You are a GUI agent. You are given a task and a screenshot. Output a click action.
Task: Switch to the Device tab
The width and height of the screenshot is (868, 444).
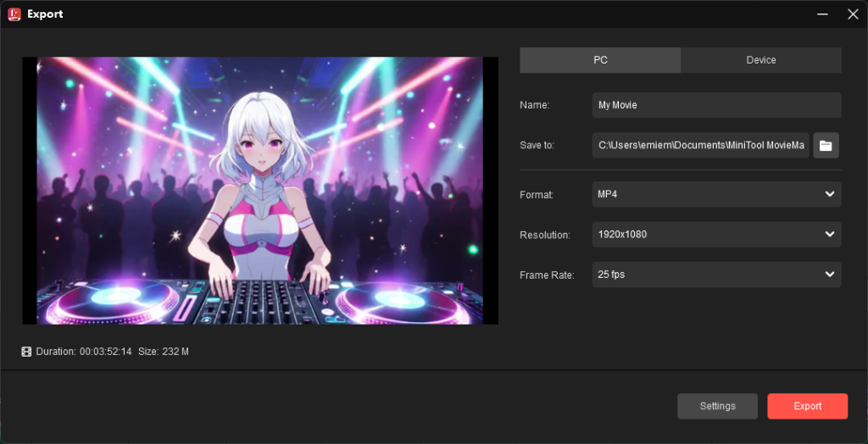click(760, 60)
